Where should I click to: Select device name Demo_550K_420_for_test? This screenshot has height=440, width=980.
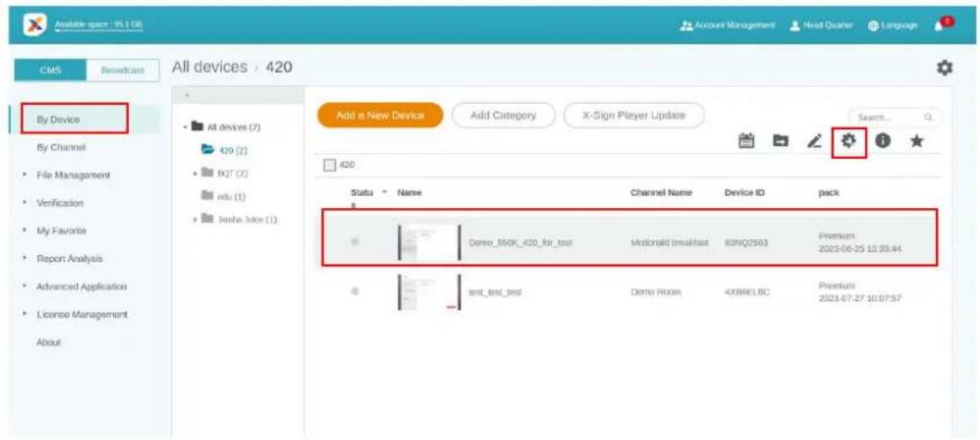pyautogui.click(x=520, y=242)
